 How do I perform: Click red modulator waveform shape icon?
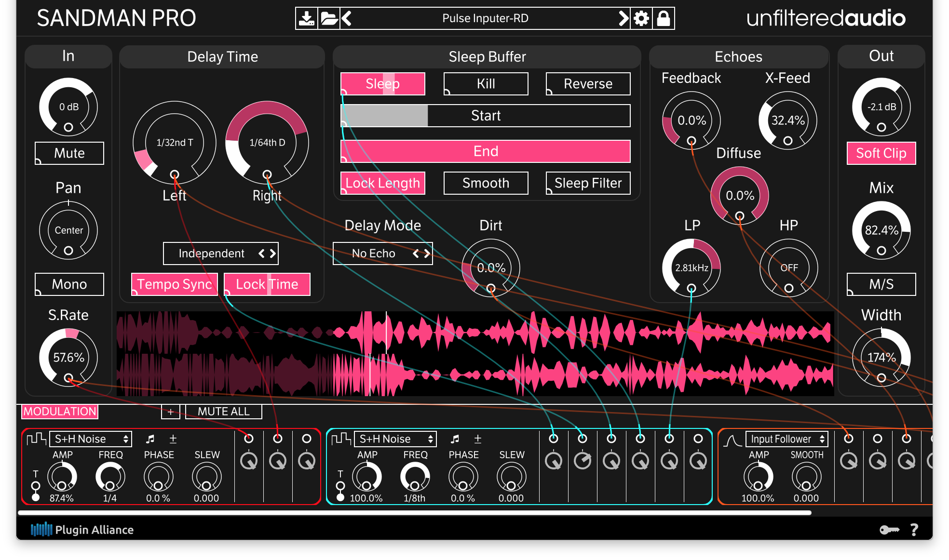tap(36, 439)
